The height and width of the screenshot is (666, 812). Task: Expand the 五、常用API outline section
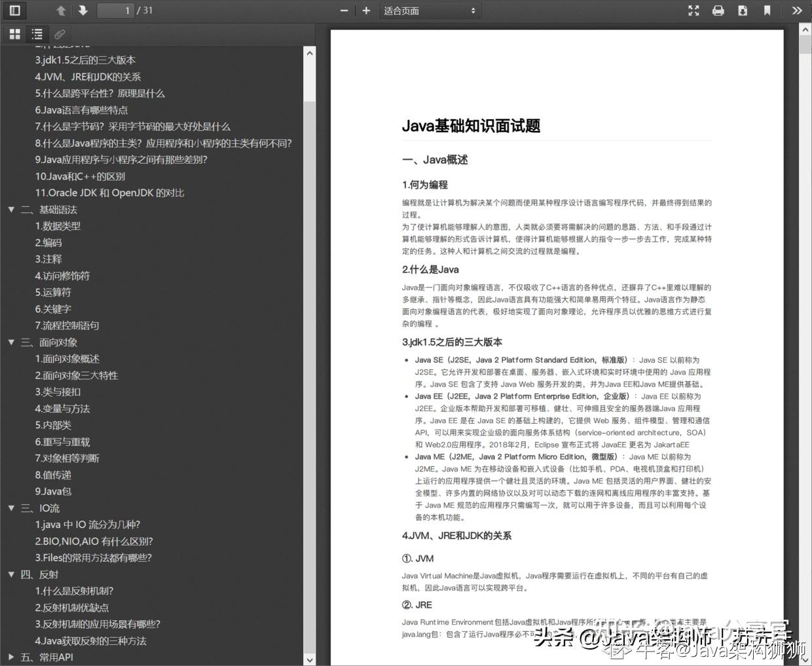click(x=11, y=656)
